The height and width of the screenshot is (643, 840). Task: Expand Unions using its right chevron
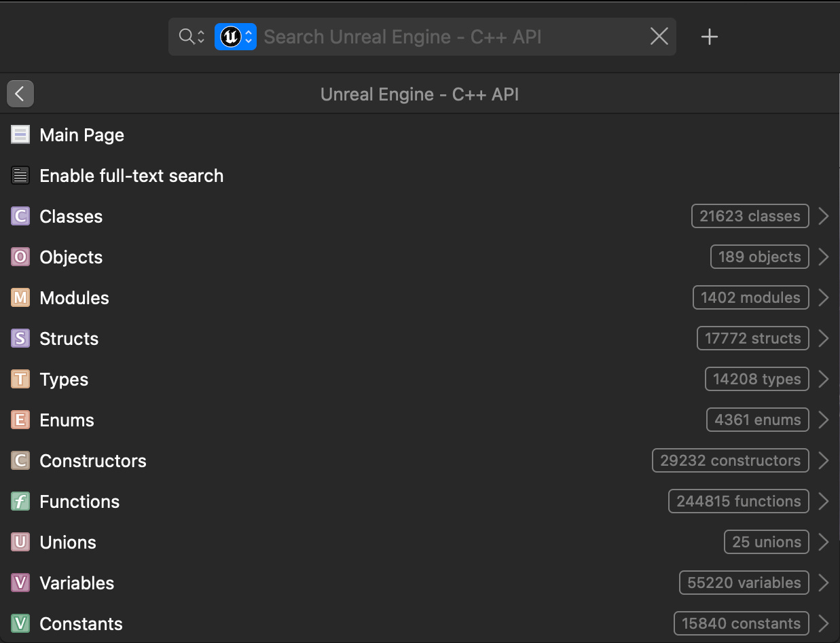(x=824, y=543)
